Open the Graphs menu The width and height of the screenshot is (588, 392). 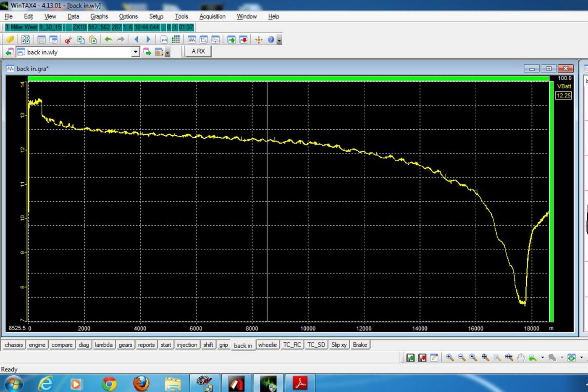99,16
